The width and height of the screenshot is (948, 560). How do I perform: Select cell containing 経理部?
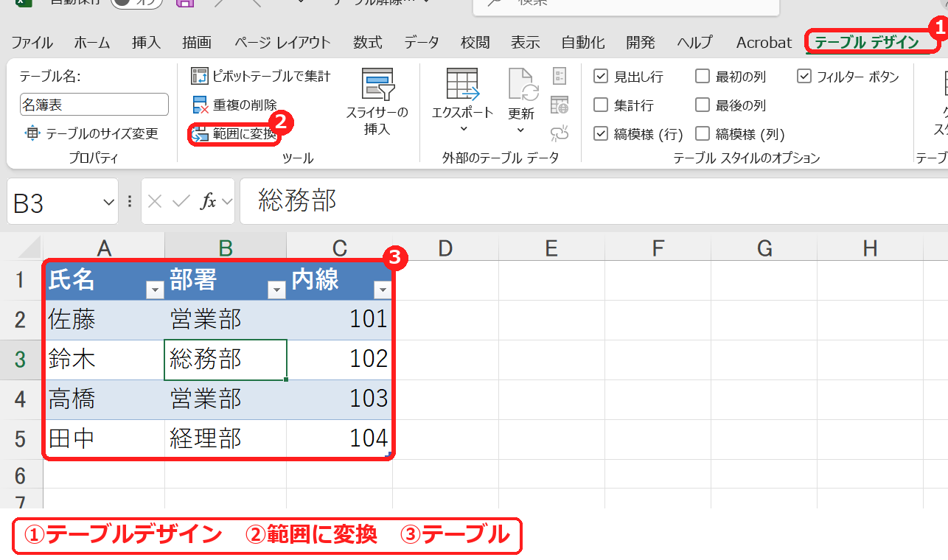tap(226, 439)
